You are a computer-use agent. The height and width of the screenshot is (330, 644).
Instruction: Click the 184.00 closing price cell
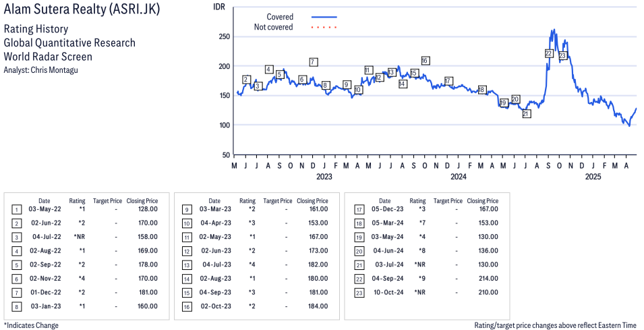pos(318,306)
